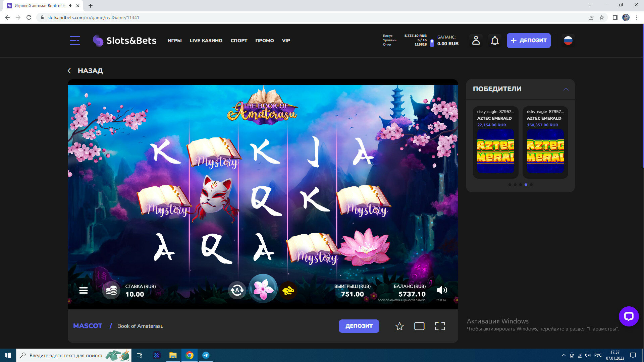Select the fourth winners carousel dot
The image size is (644, 362).
click(x=526, y=185)
